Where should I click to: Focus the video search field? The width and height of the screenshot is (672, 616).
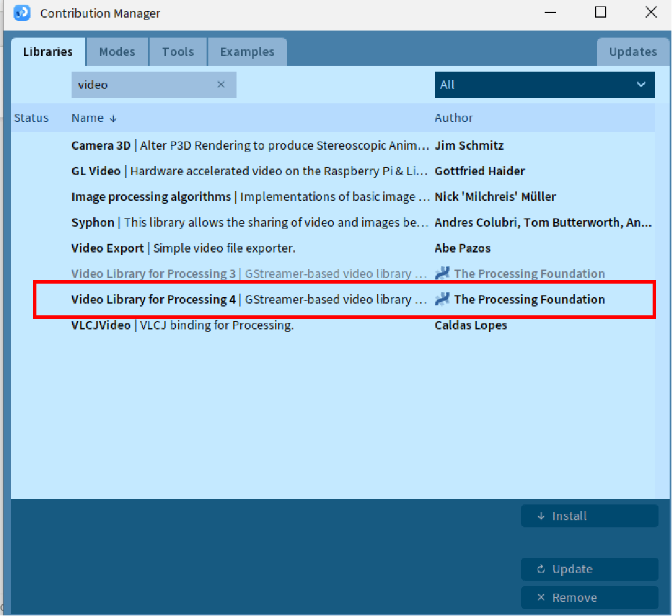tap(144, 85)
